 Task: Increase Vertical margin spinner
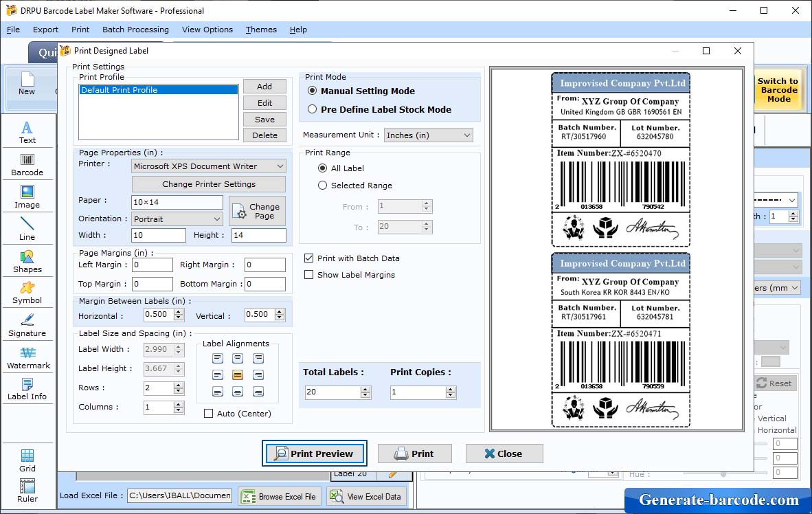[x=280, y=312]
